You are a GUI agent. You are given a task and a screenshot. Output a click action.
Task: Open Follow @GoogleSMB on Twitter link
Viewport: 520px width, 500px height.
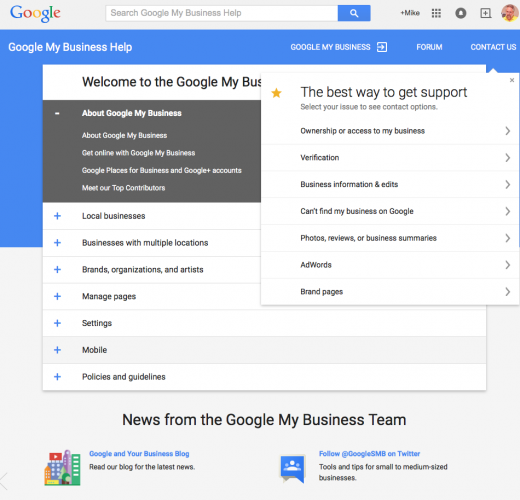pyautogui.click(x=369, y=454)
